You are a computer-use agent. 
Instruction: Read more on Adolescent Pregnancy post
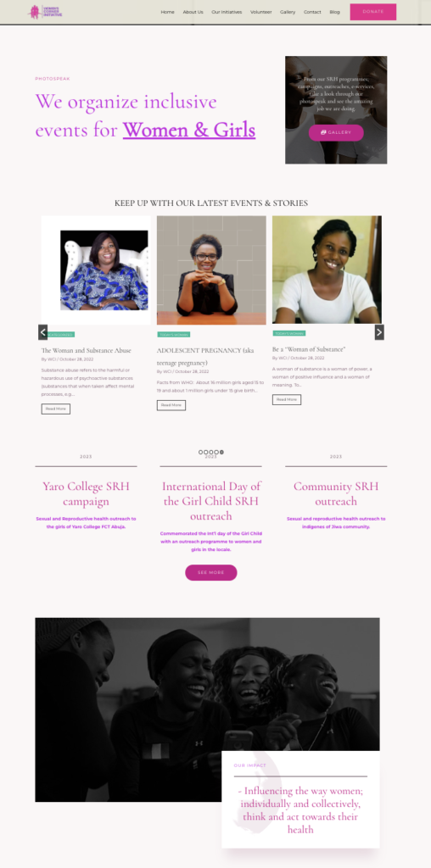pyautogui.click(x=171, y=405)
